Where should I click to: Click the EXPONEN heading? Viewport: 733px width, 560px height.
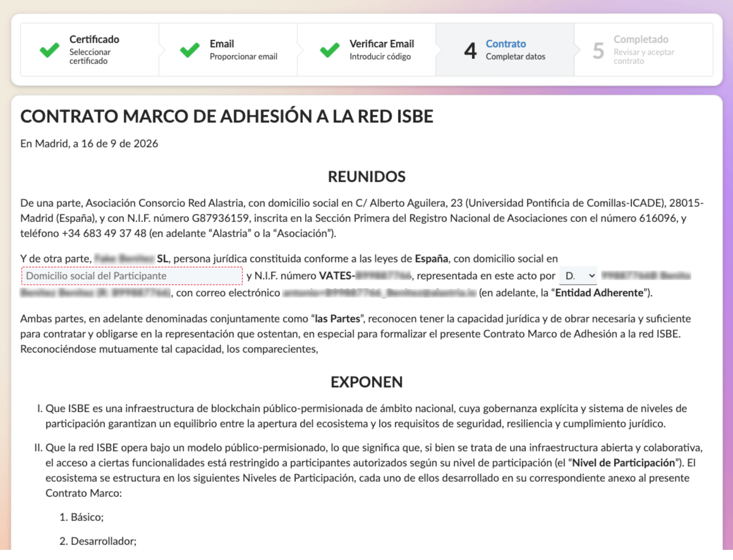click(366, 382)
